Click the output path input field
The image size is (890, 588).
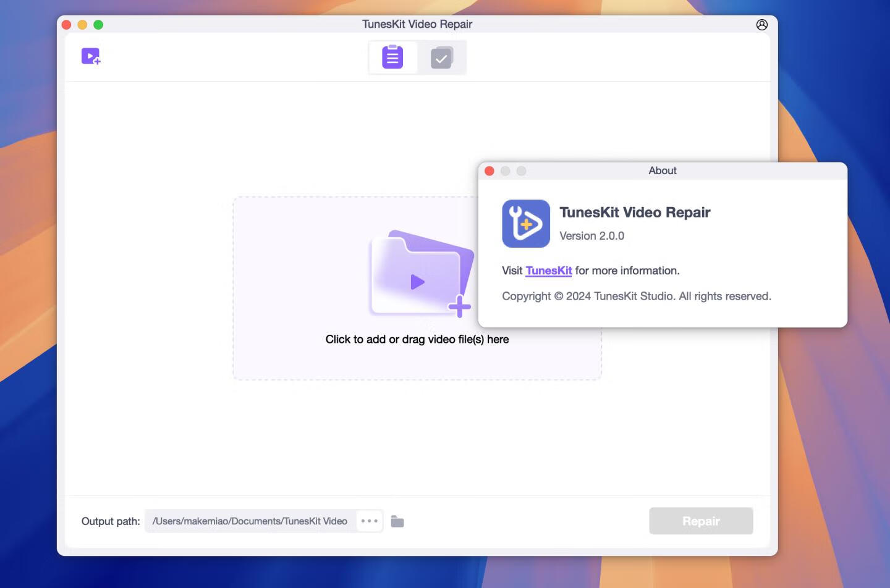point(250,521)
